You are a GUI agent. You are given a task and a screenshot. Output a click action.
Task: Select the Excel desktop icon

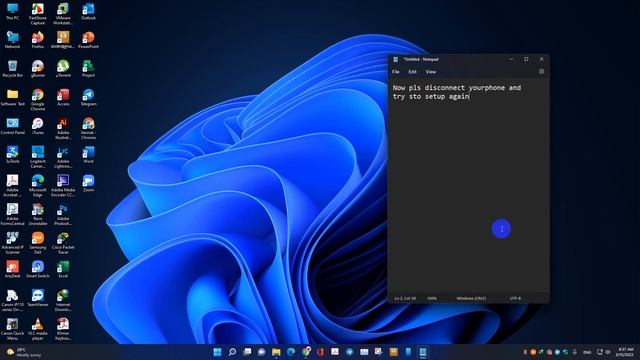(x=63, y=269)
